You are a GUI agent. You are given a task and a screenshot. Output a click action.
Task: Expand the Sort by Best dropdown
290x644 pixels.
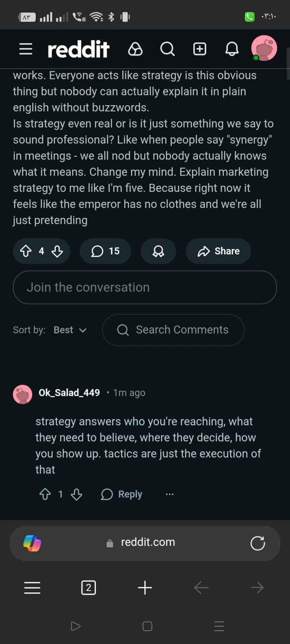tap(70, 330)
